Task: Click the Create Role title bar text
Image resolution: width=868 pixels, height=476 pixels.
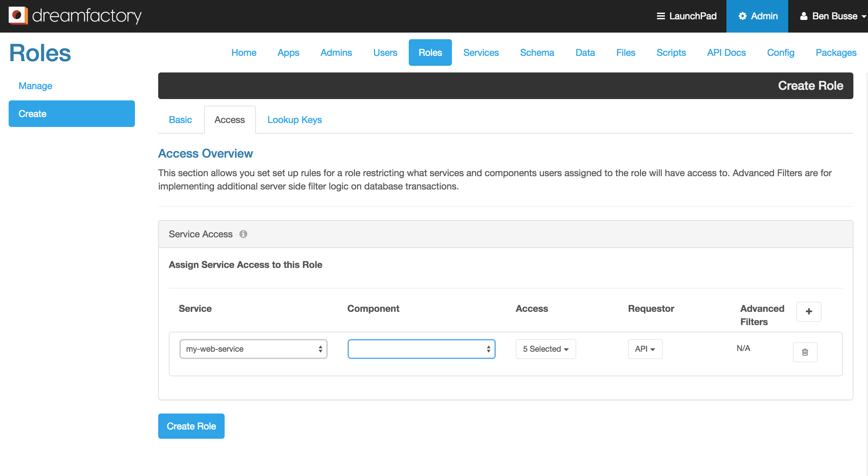Action: coord(811,86)
